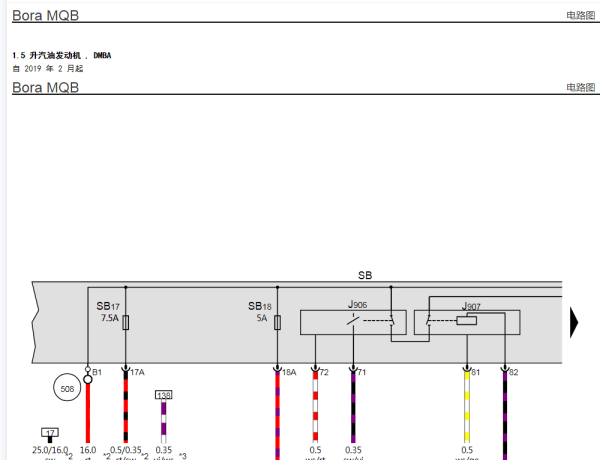
Task: Click the '自 2019 年 2 月起' date line
Action: click(x=48, y=69)
